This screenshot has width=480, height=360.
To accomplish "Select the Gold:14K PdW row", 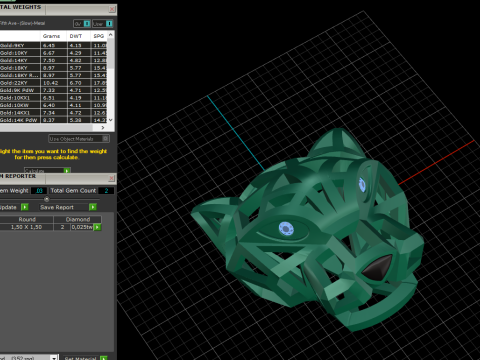I will pyautogui.click(x=53, y=120).
